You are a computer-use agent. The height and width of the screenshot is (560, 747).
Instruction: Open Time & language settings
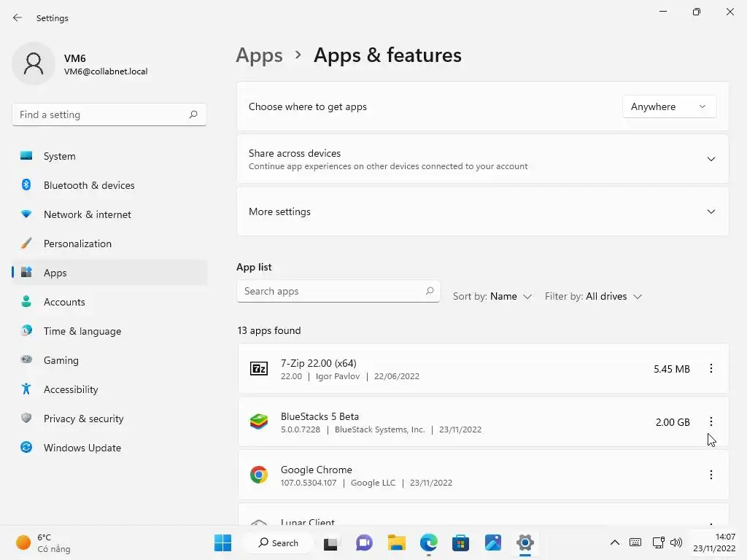(x=109, y=331)
